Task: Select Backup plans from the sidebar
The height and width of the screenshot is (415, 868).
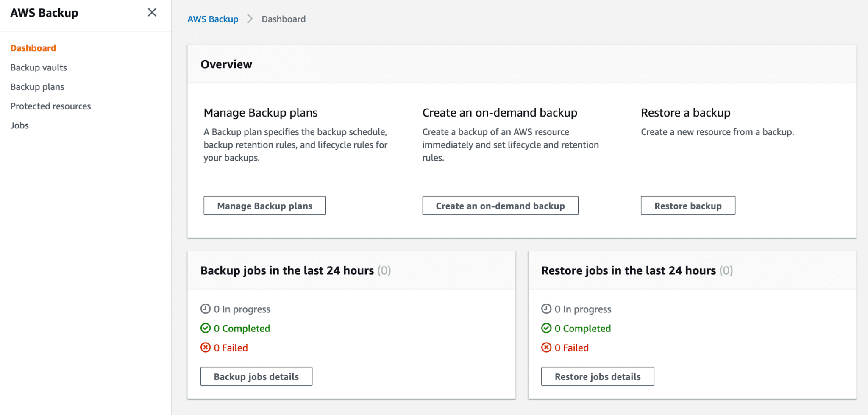Action: [x=37, y=86]
